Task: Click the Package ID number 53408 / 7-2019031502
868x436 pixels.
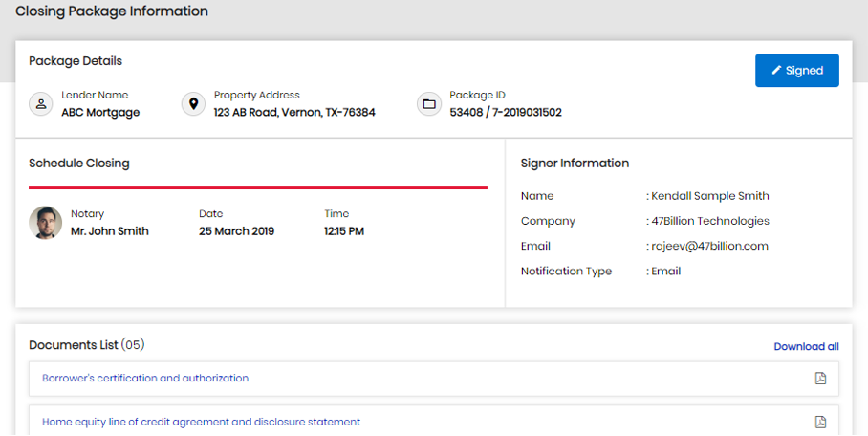Action: (x=505, y=113)
